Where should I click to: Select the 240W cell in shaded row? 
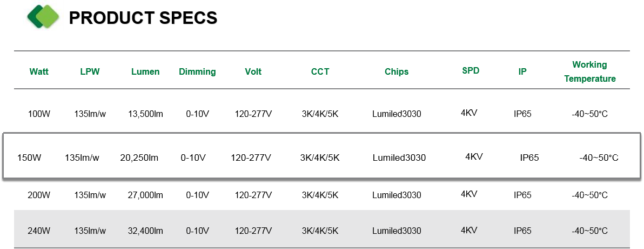[39, 231]
